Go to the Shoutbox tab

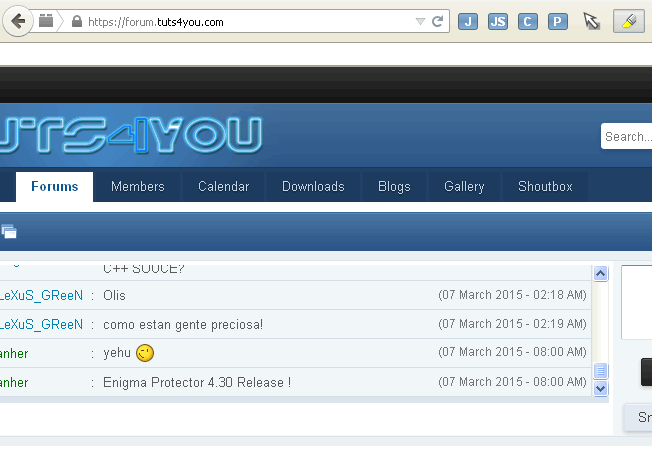click(545, 187)
